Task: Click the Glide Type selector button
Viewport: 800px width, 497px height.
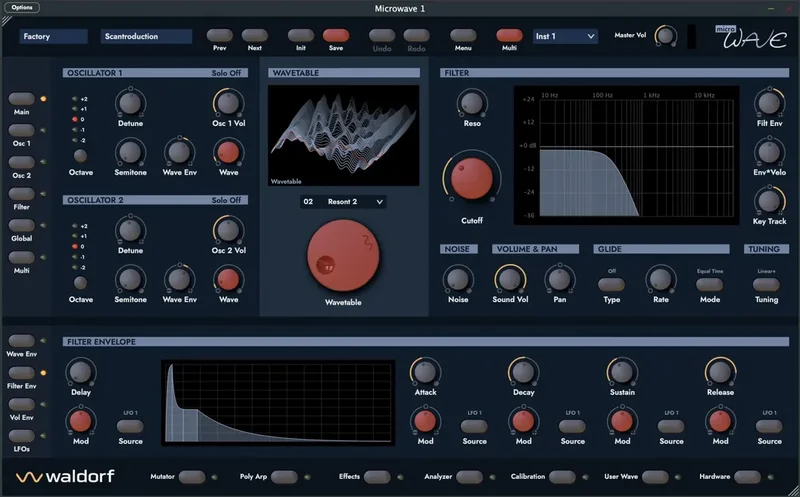Action: [x=611, y=284]
